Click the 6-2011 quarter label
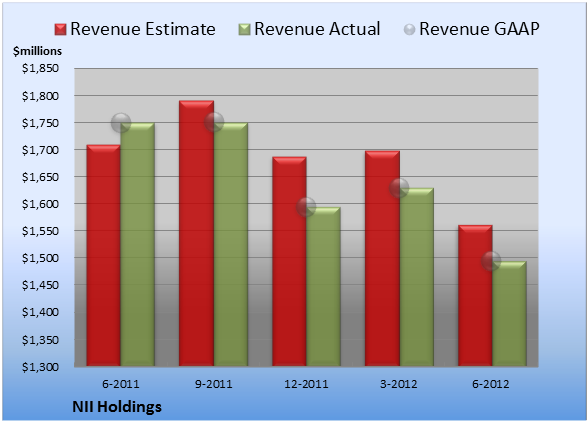Viewport: 588px width, 422px height. point(121,384)
